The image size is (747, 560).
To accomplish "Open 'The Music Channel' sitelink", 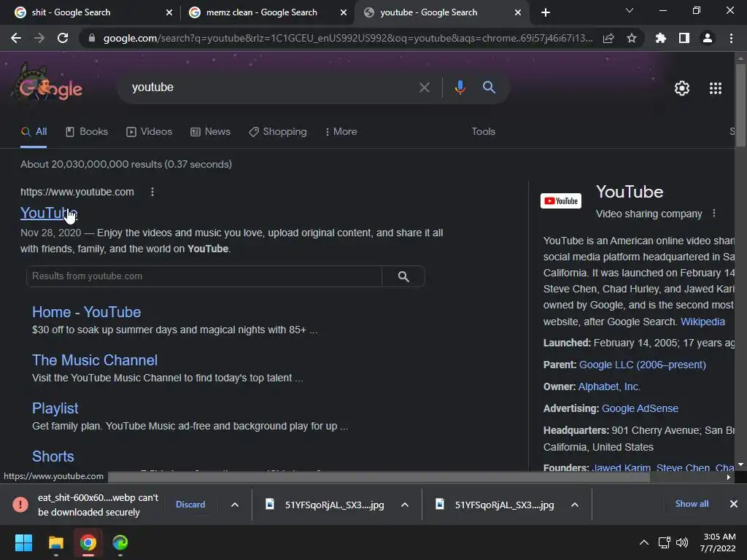I will coord(94,360).
